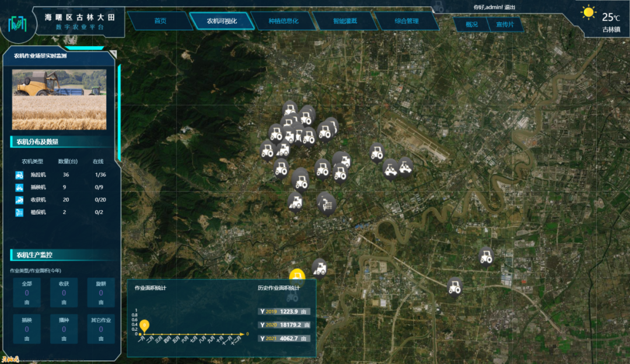Click the 古林镇 location label
630x364 pixels.
coord(611,30)
